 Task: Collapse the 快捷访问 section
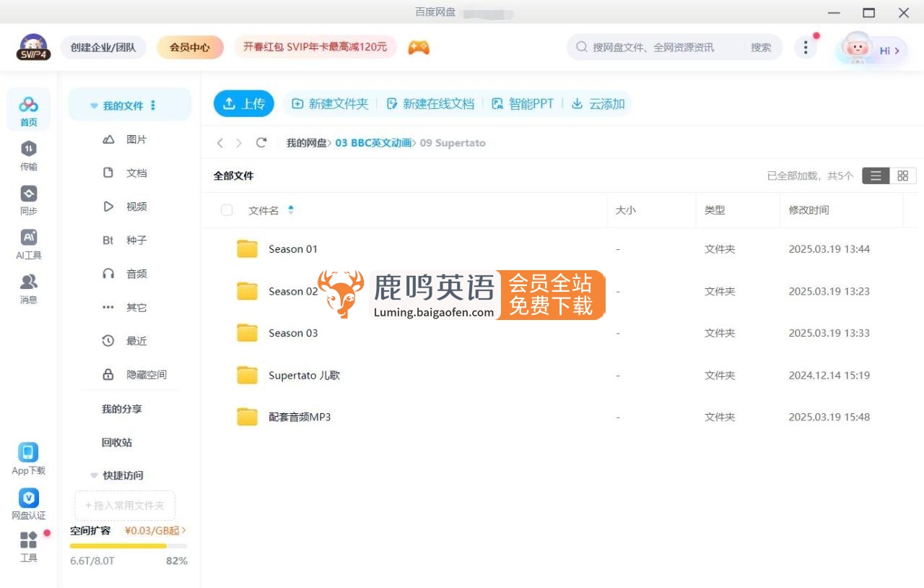[x=94, y=475]
